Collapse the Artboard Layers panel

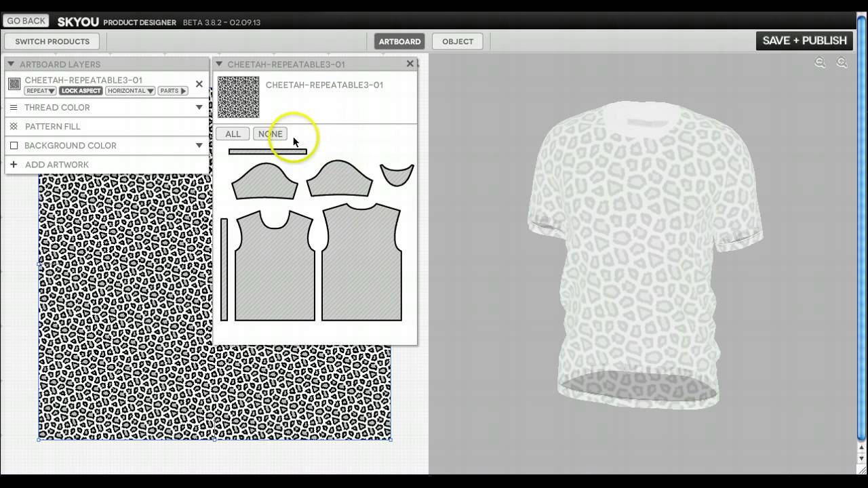point(11,64)
